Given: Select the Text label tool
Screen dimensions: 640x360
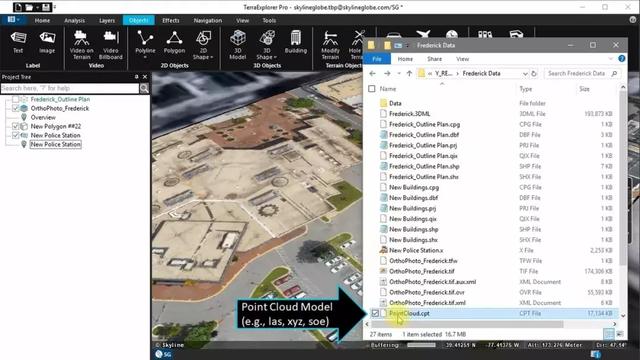Looking at the screenshot, I should [x=18, y=42].
